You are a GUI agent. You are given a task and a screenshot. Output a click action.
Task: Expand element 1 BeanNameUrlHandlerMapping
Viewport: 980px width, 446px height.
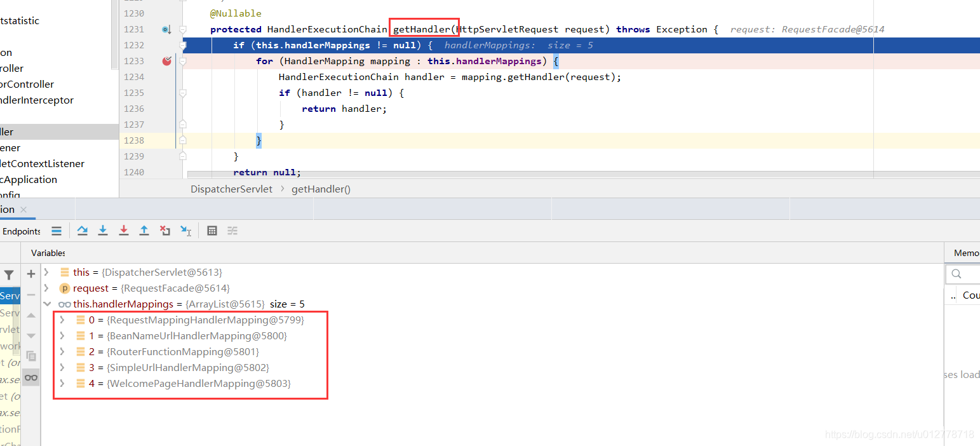click(62, 336)
